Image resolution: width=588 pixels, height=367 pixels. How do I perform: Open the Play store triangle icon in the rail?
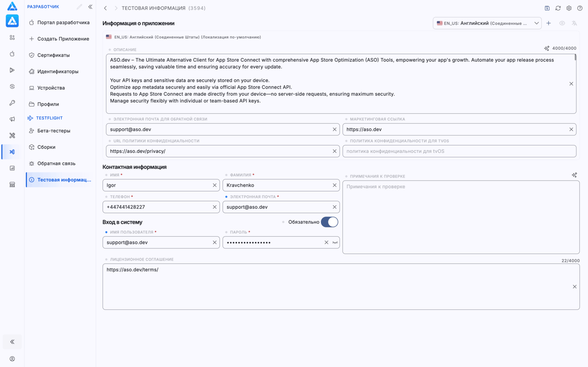point(12,70)
